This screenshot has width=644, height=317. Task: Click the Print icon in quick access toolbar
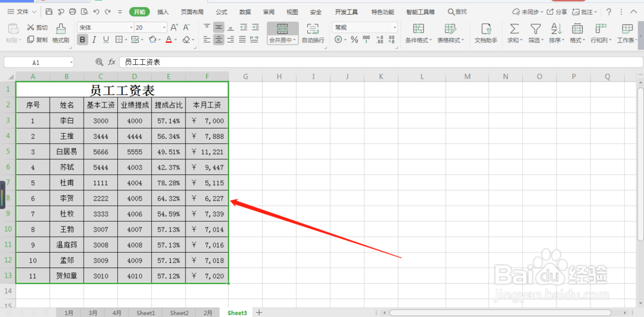[x=73, y=12]
